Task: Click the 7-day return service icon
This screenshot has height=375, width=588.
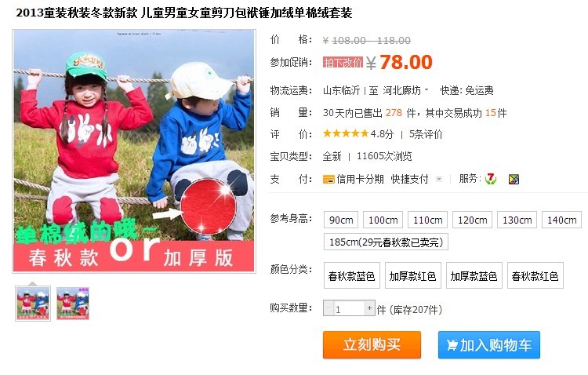Action: (x=490, y=179)
